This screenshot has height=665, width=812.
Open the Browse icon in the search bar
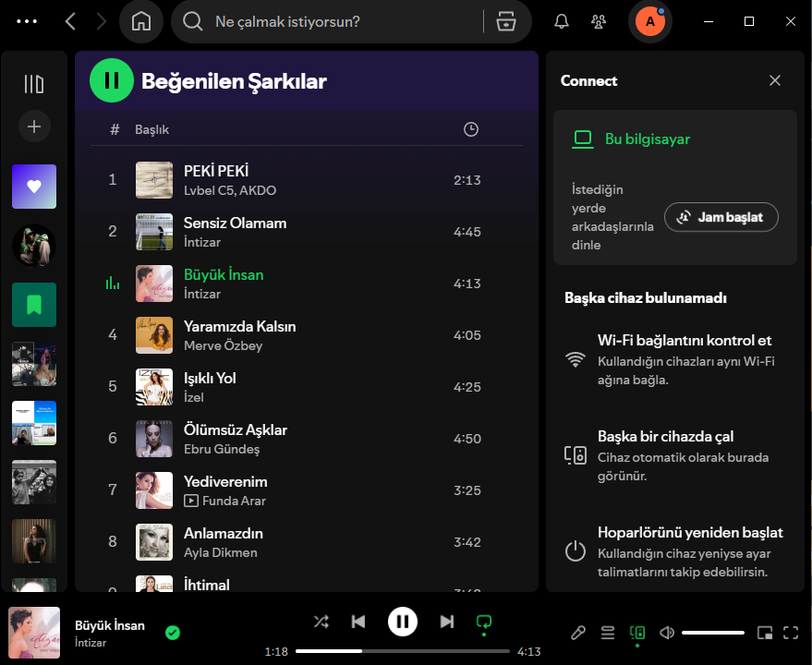(x=506, y=21)
